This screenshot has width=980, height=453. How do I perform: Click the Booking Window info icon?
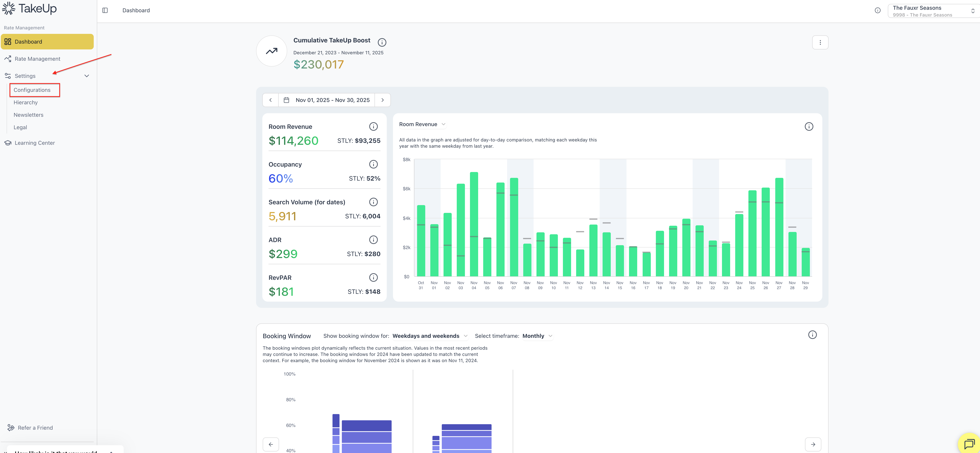click(812, 335)
